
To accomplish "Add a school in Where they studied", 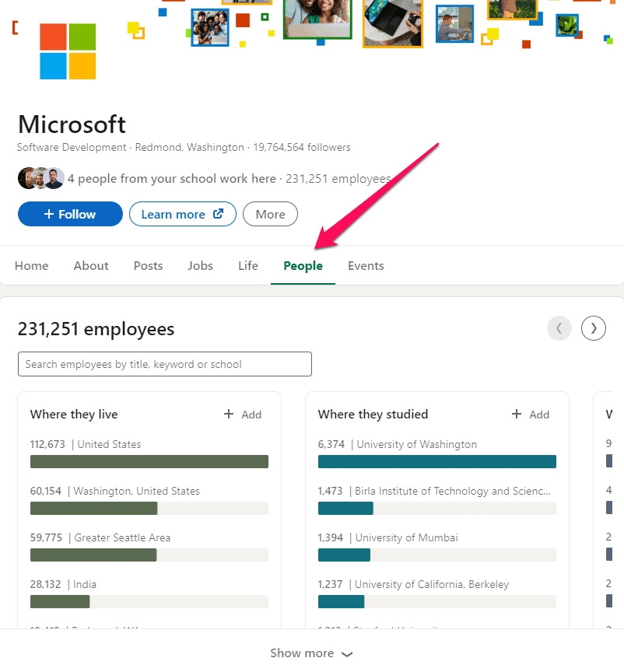I will click(531, 415).
